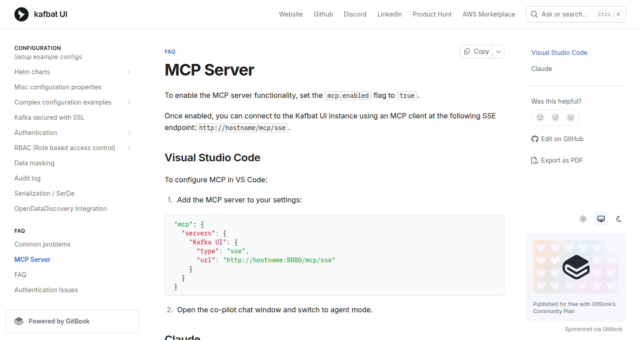
Task: Jump to Visual Studio Code section
Action: [559, 53]
